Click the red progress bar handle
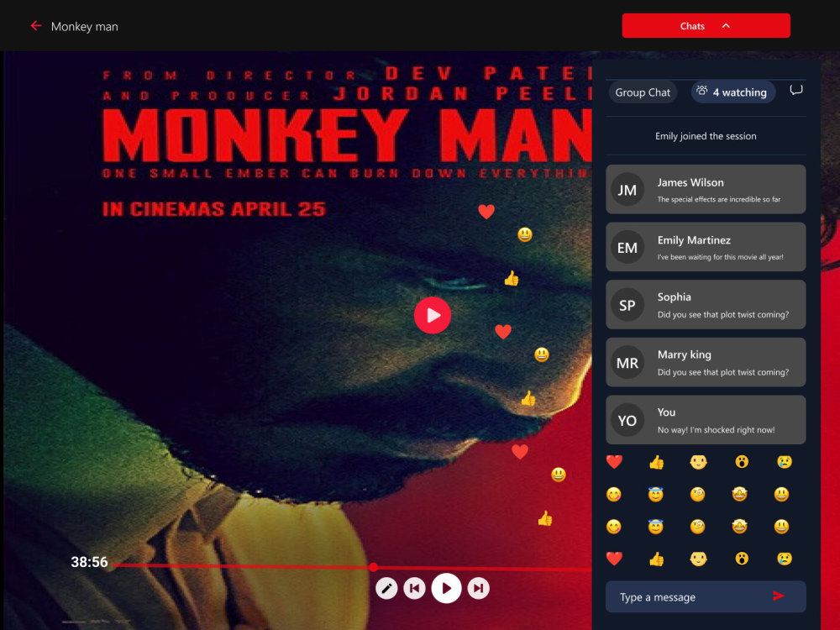 [374, 567]
